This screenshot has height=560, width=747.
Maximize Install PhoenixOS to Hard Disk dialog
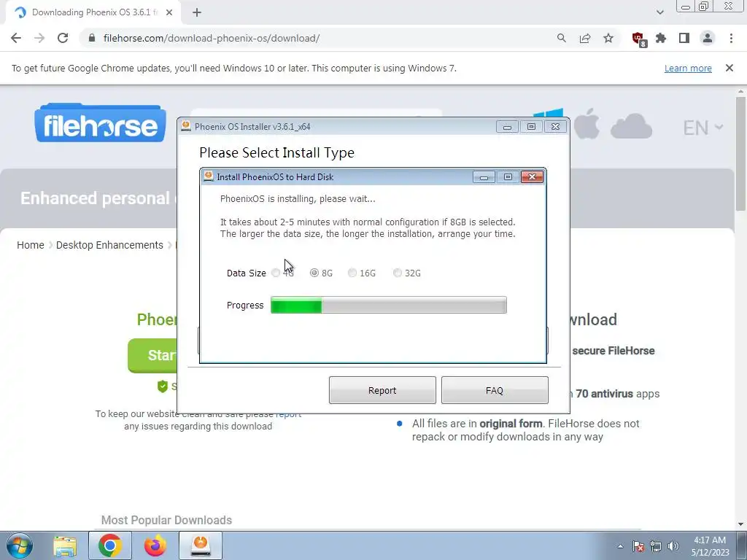pos(508,177)
